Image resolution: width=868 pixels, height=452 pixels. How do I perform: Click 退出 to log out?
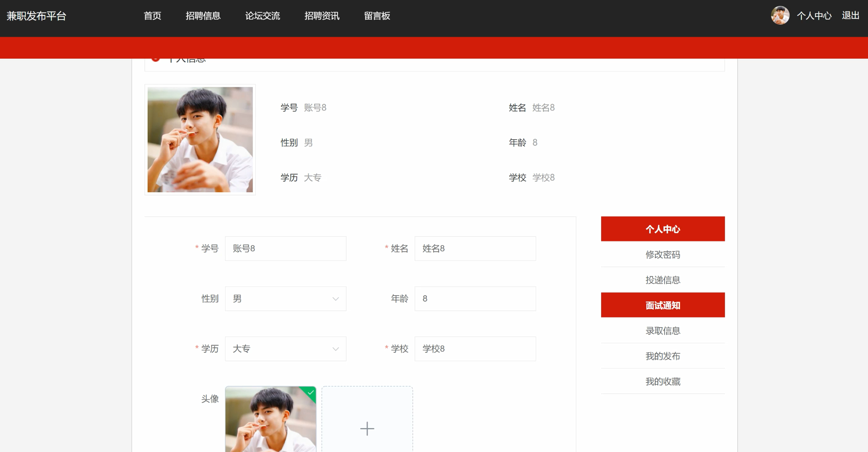pos(850,15)
